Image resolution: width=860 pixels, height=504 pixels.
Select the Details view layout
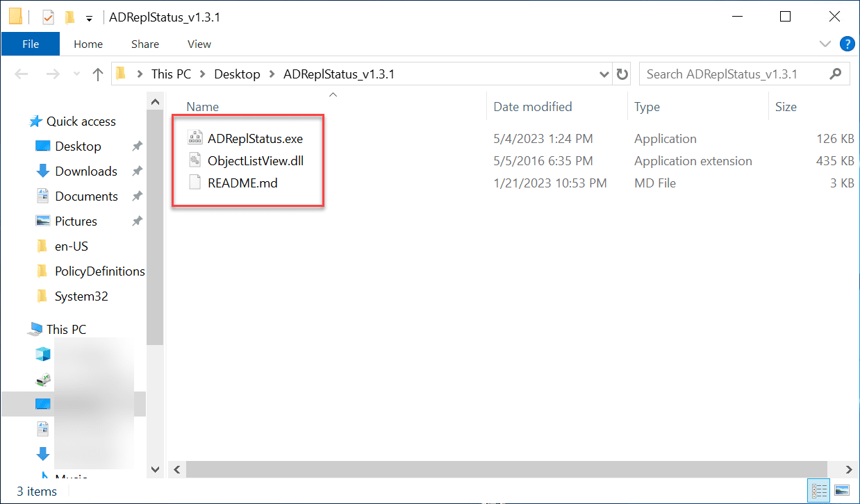(x=818, y=490)
